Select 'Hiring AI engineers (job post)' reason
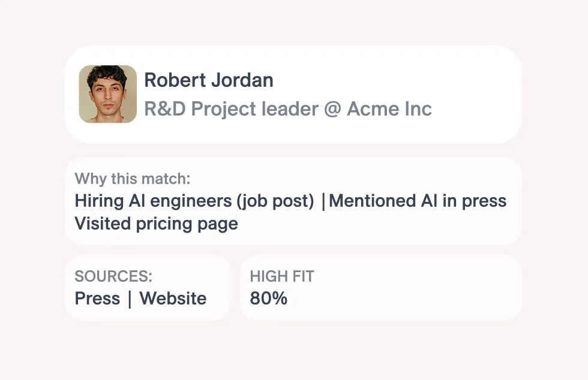Viewport: 588px width, 380px height. tap(194, 201)
